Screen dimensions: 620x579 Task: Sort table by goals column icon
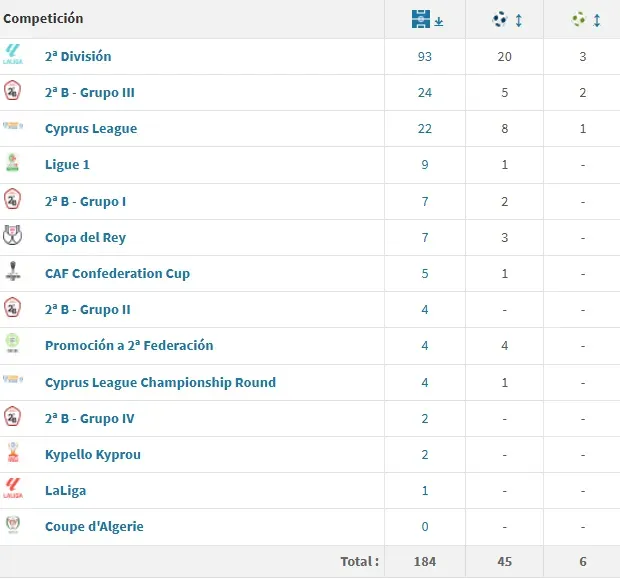(505, 20)
